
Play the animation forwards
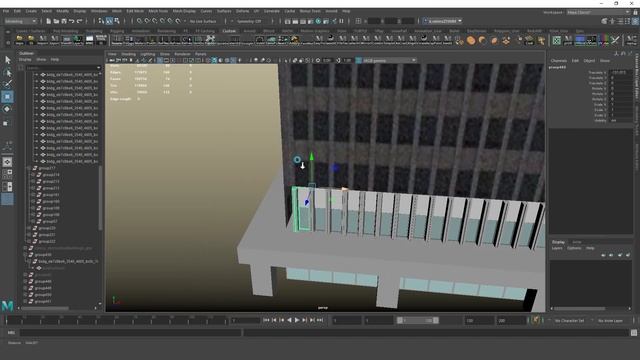click(x=297, y=320)
